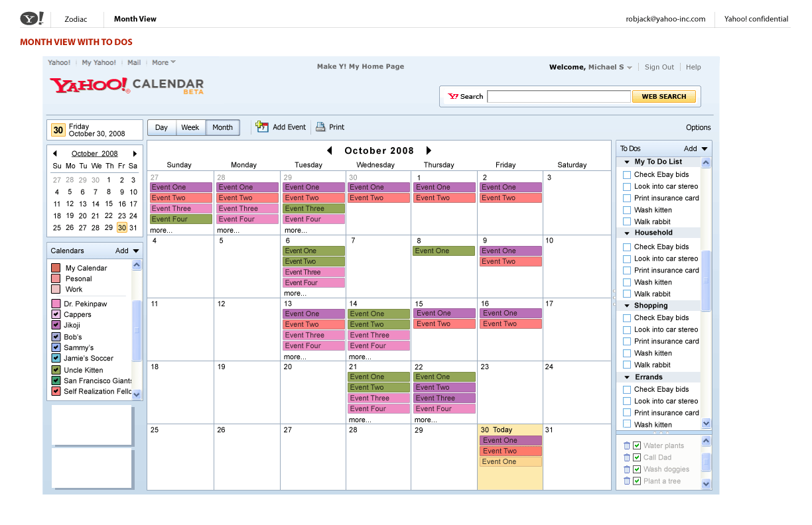Open Mail link in top navigation
This screenshot has width=812, height=525.
click(x=134, y=62)
